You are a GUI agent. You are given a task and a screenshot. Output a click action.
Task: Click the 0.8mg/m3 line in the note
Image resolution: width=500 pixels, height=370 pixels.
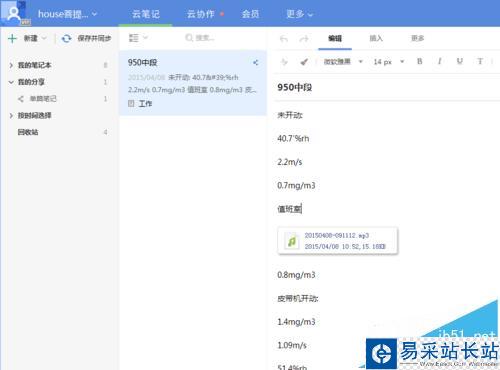coord(296,275)
